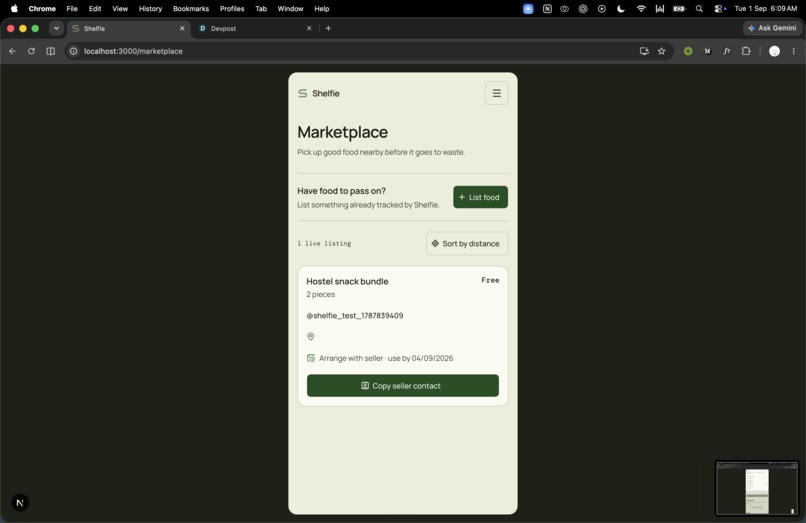Reload the current page
The image size is (806, 523).
(31, 51)
